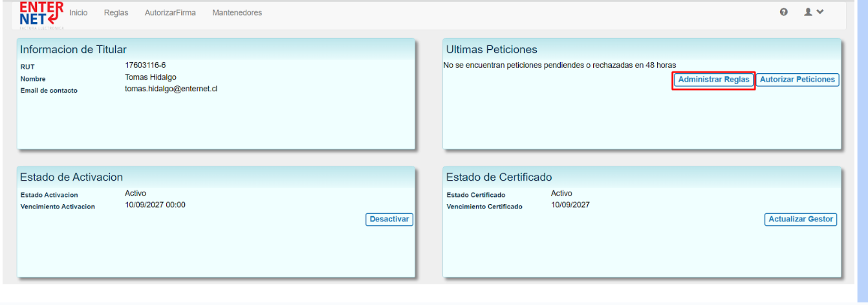The width and height of the screenshot is (868, 305).
Task: Click the Informacion de Titular panel header
Action: tap(73, 50)
